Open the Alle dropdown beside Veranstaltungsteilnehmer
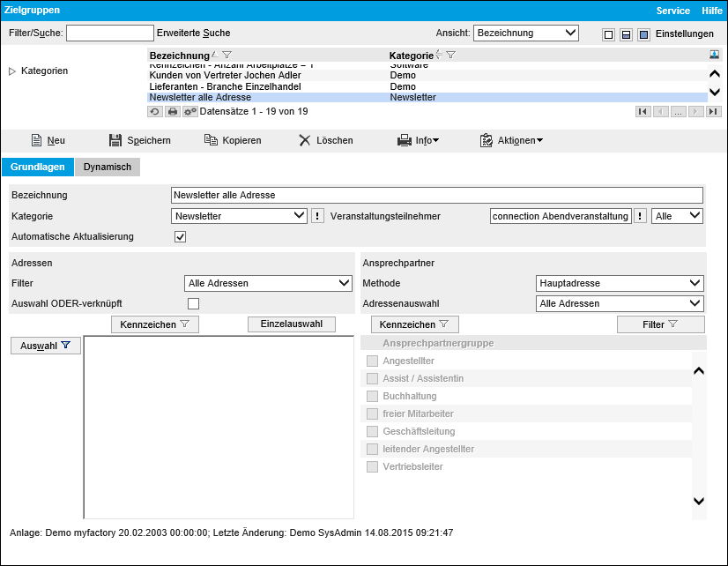Image resolution: width=728 pixels, height=566 pixels. (x=678, y=216)
